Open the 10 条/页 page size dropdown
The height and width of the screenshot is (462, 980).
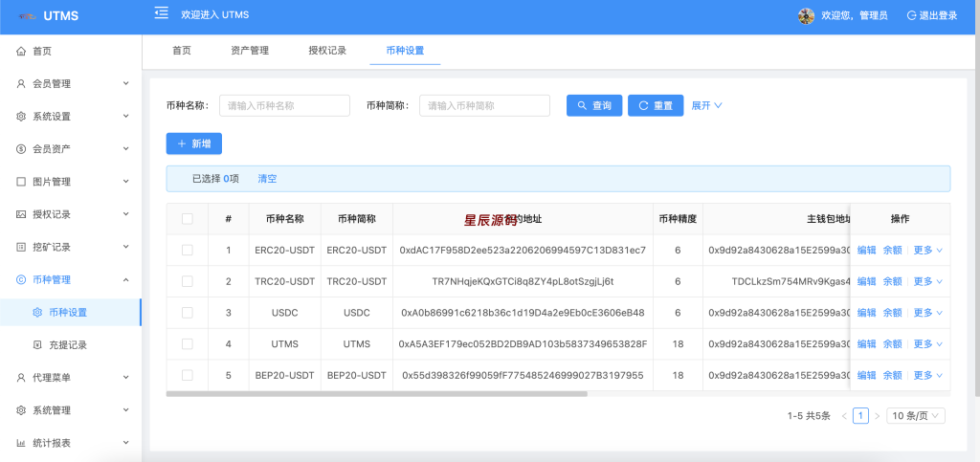(x=916, y=416)
